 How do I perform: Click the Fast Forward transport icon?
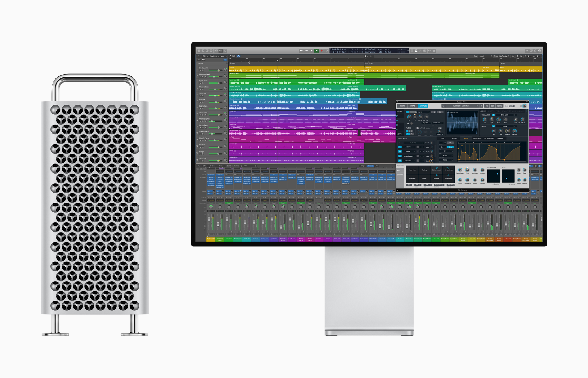(x=306, y=50)
